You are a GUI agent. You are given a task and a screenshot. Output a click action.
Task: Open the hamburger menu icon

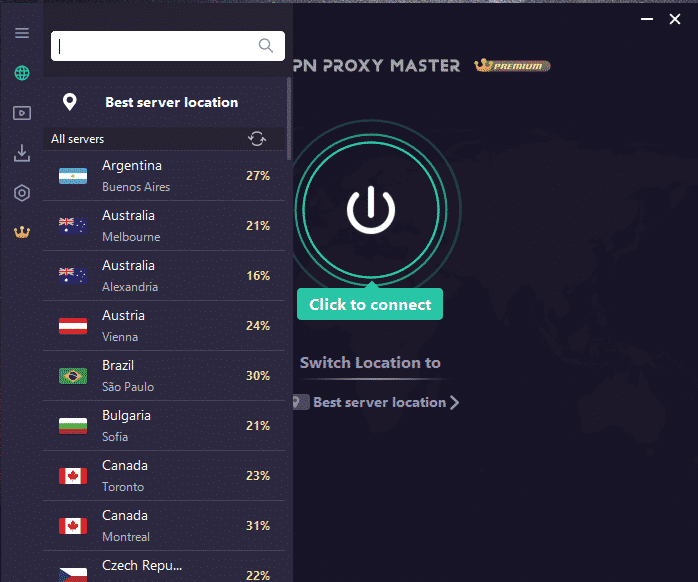[x=22, y=33]
